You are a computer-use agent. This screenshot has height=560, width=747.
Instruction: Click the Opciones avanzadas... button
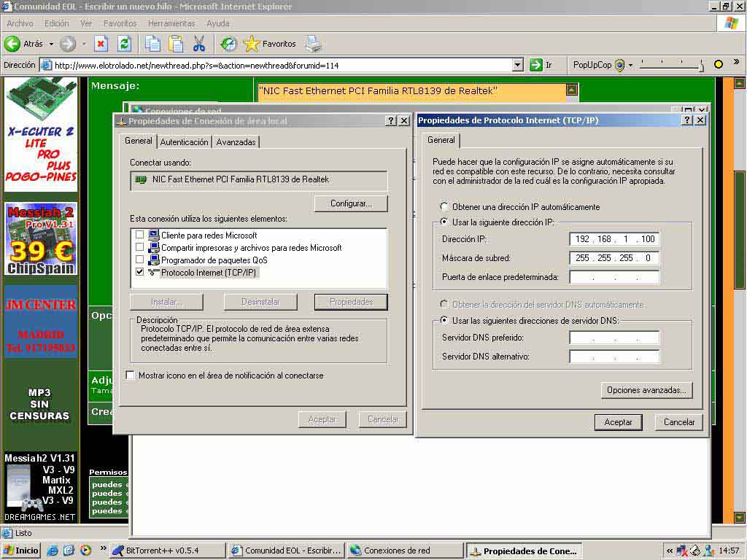(x=646, y=390)
